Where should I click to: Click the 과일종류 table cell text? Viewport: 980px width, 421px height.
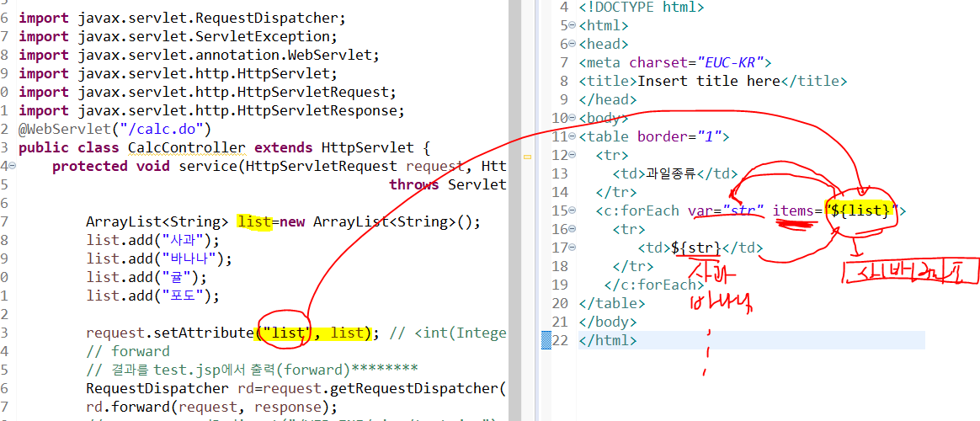pos(671,173)
